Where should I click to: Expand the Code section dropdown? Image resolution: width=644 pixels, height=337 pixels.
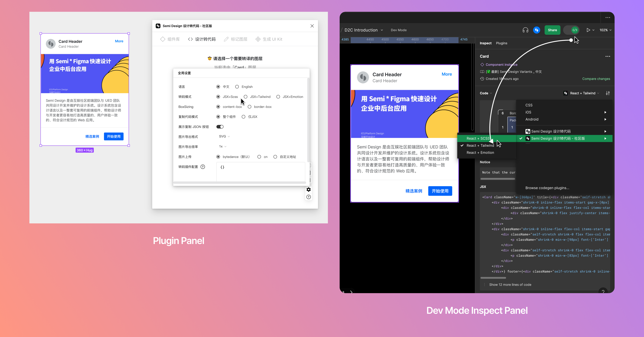point(486,93)
